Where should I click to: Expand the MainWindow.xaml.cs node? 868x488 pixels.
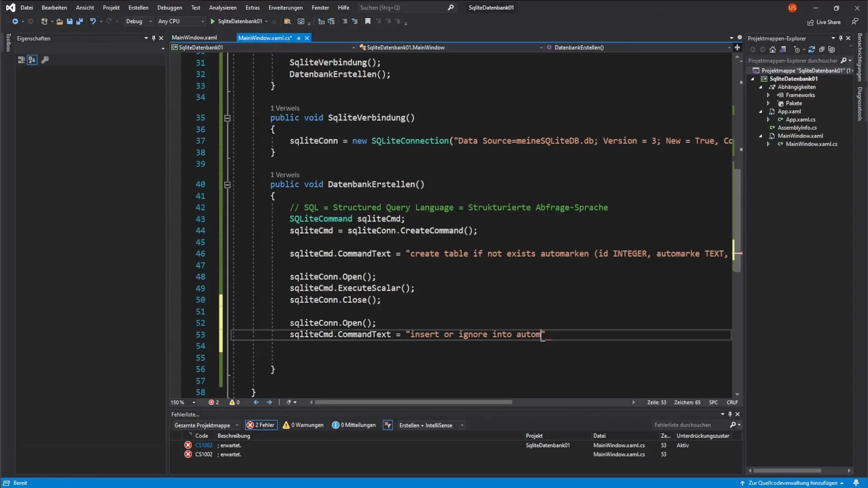click(768, 144)
